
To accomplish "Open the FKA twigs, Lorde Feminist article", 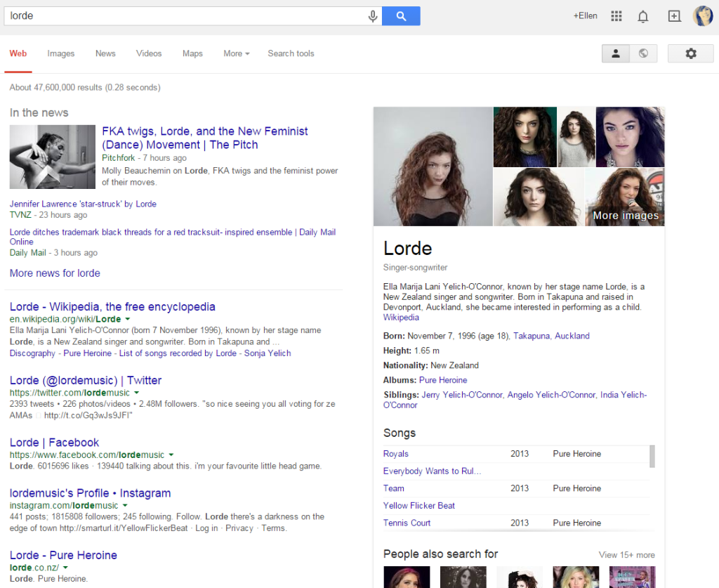I will coord(204,138).
